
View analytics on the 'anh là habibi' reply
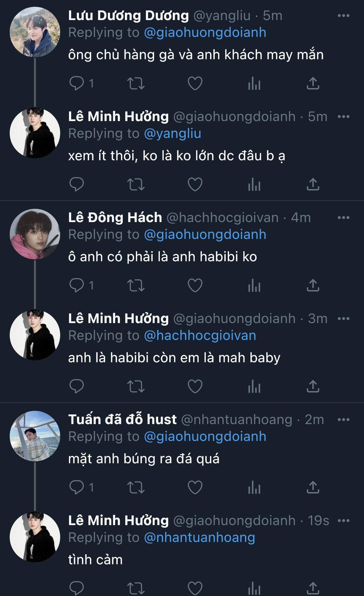pos(254,386)
